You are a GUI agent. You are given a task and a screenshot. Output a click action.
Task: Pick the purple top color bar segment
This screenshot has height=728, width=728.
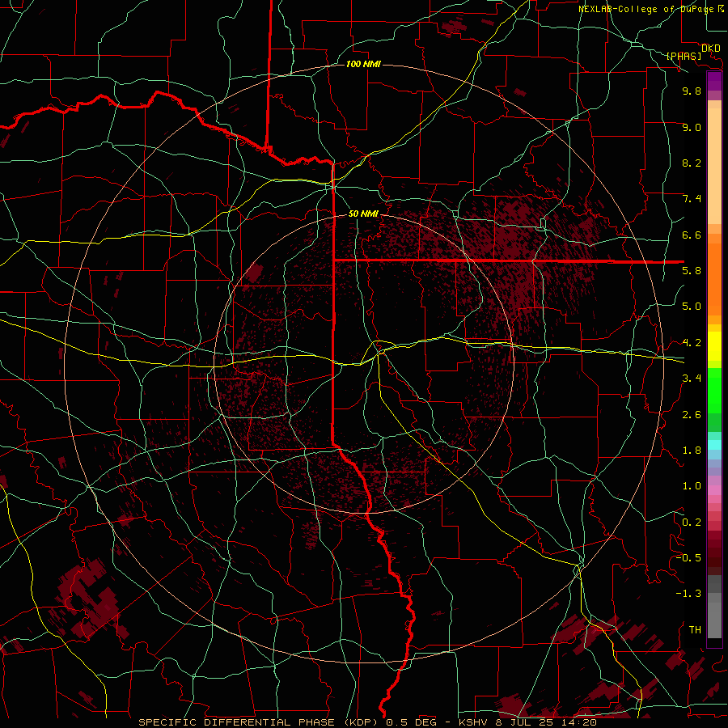point(714,81)
